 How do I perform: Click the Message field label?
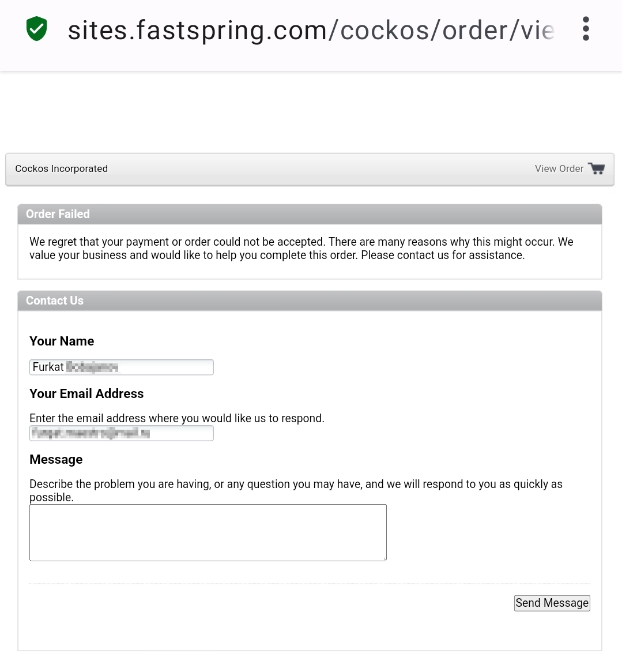56,459
